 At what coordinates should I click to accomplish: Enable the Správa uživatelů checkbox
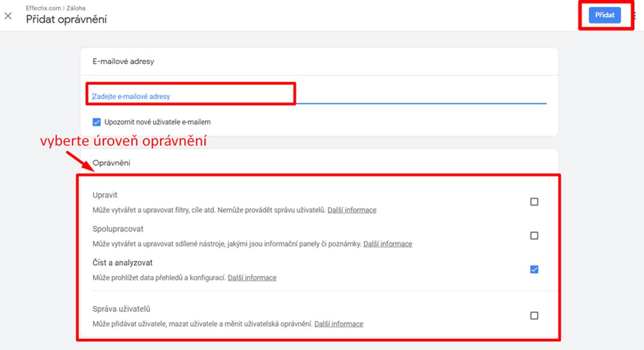point(534,315)
